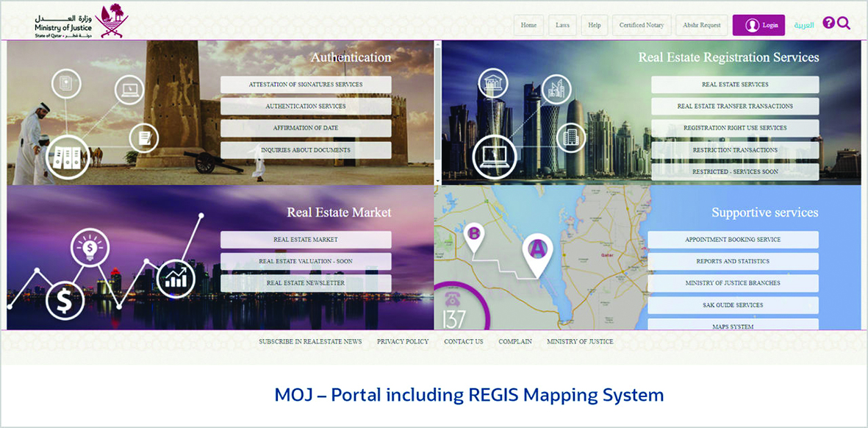
Task: Open the Laws menu item
Action: [x=562, y=25]
